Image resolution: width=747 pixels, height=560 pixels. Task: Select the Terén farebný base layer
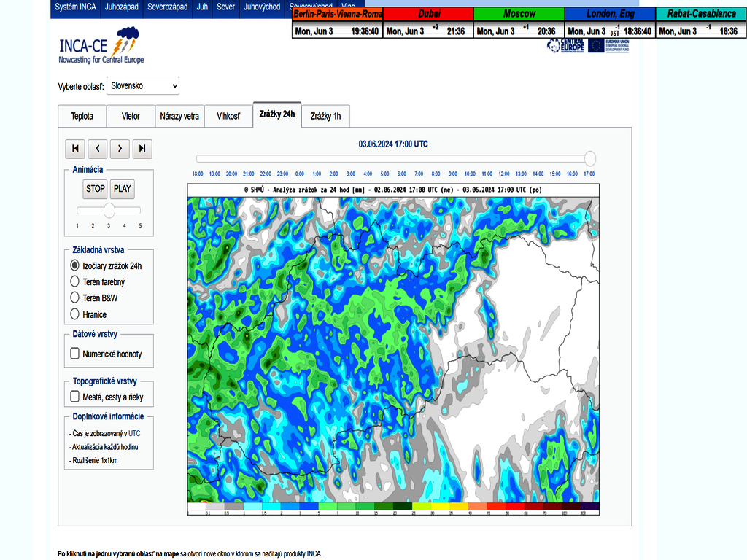pyautogui.click(x=74, y=281)
